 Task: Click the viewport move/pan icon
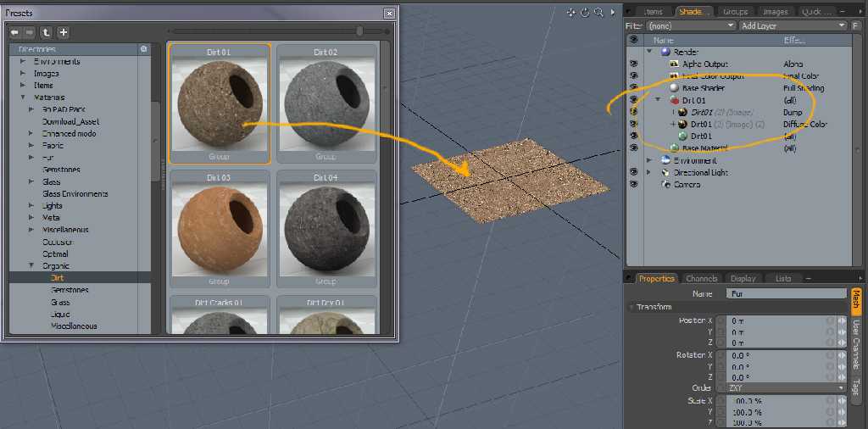571,12
